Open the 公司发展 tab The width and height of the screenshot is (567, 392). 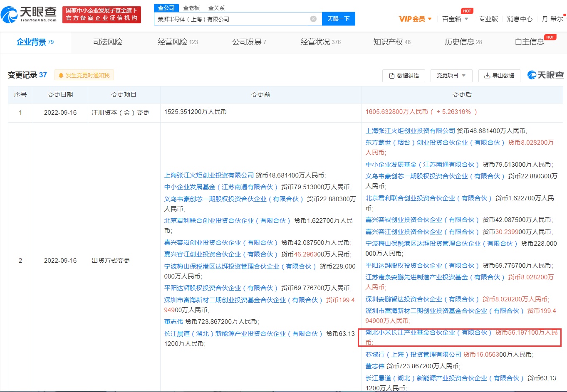coord(249,42)
